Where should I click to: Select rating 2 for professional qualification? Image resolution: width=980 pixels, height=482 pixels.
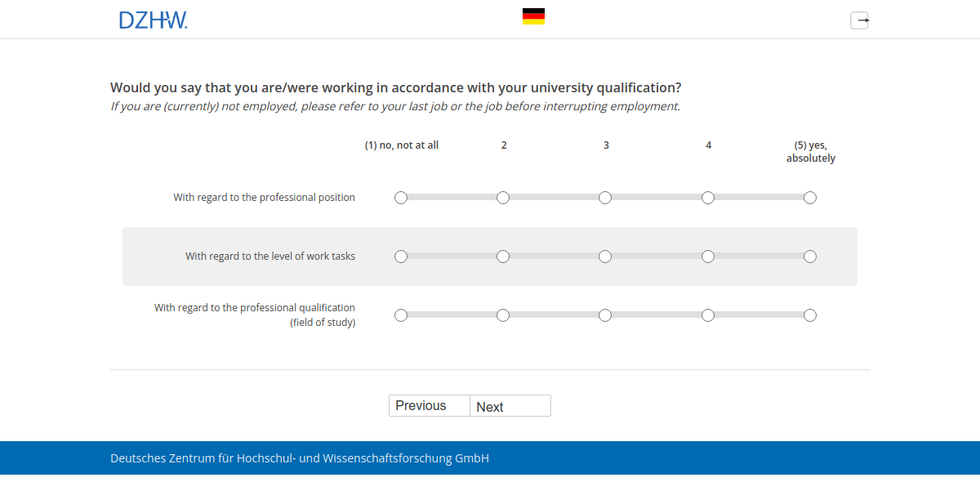click(503, 315)
